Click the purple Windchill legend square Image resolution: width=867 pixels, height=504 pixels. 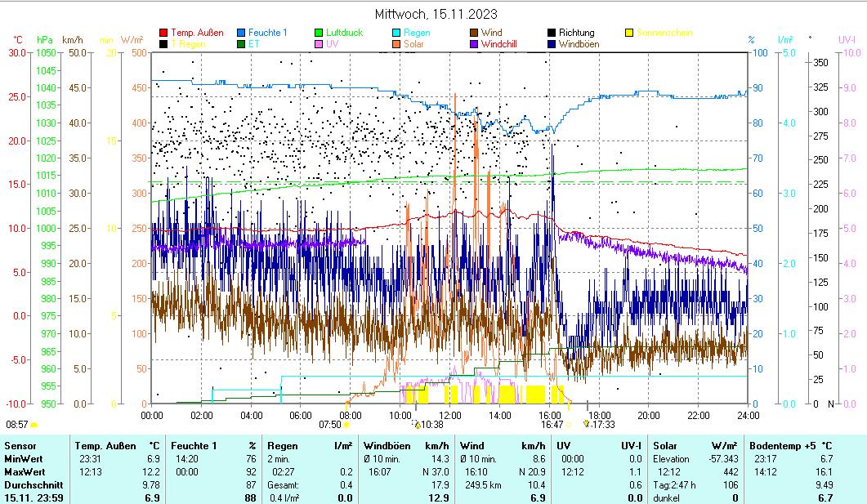click(x=474, y=44)
